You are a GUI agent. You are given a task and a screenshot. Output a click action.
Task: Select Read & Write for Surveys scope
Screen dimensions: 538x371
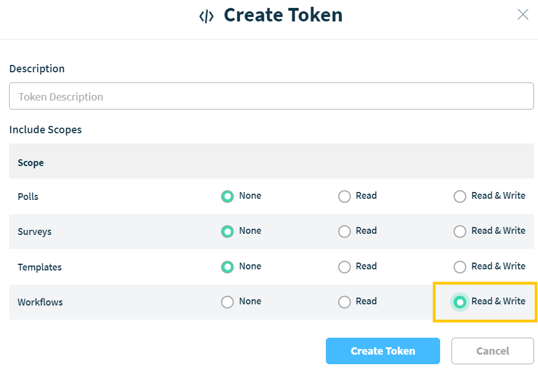tap(460, 231)
